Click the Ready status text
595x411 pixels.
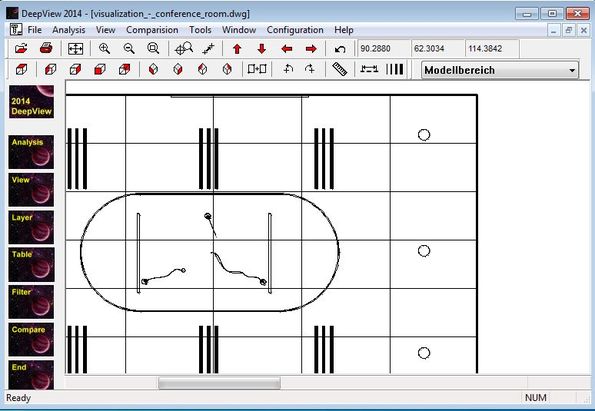[18, 398]
